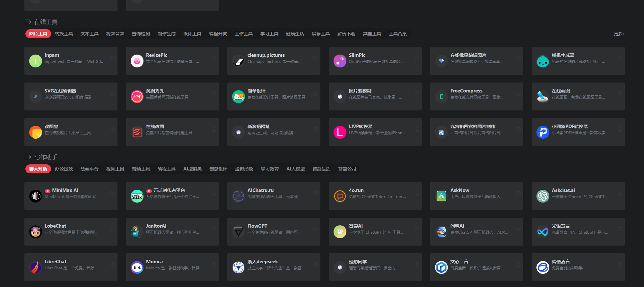Click the arrow on AskNow card

(518, 193)
